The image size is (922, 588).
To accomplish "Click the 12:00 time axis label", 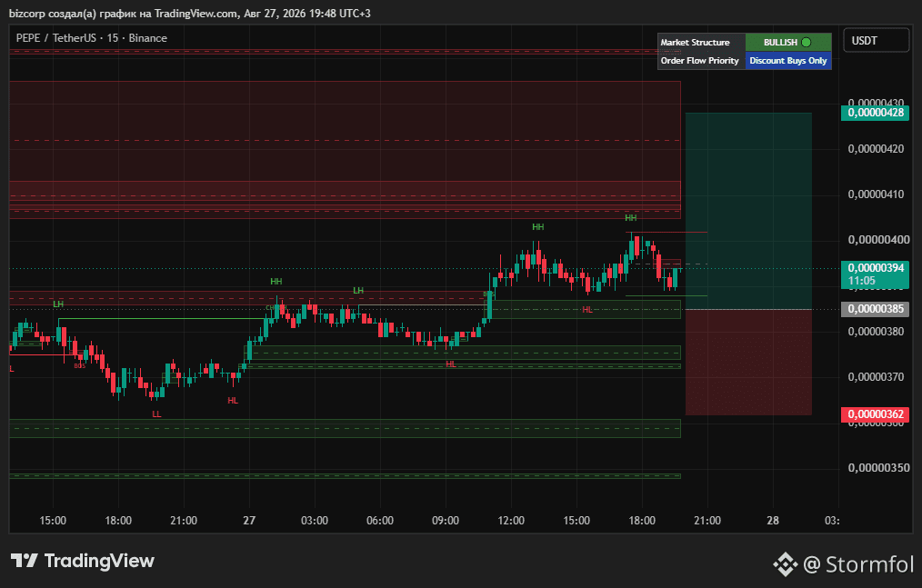I will tap(511, 521).
